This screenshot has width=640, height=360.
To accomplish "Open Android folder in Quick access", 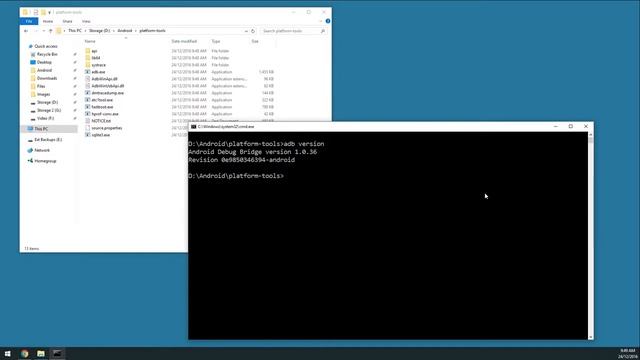I will coord(44,70).
